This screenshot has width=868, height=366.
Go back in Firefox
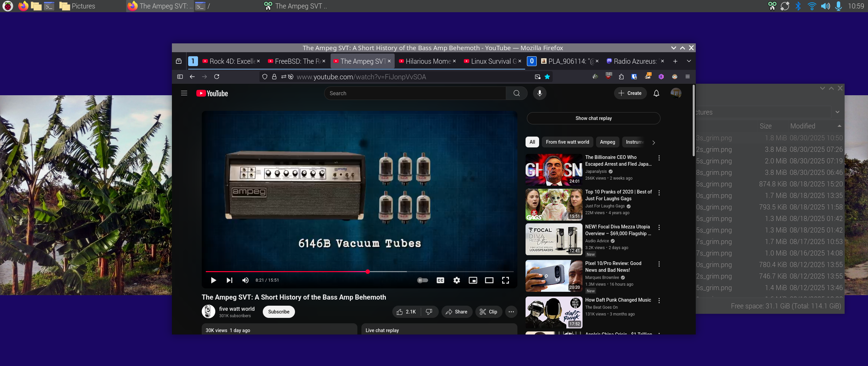192,77
